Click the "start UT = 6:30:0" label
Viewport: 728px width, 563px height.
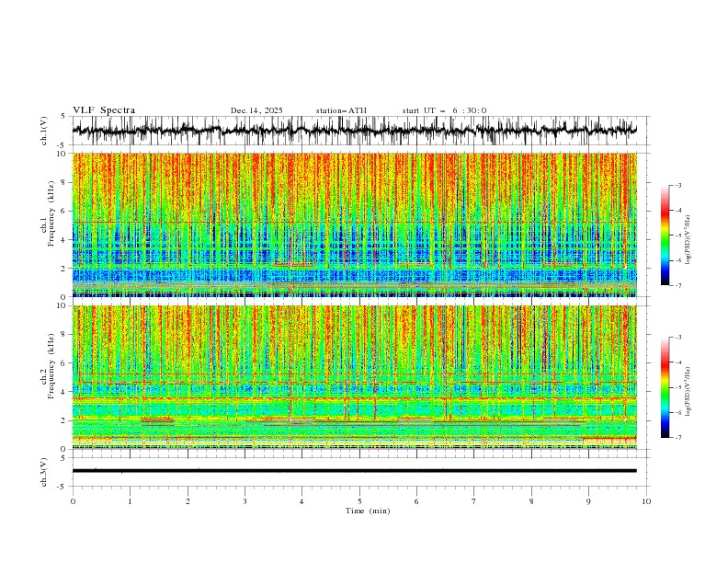pos(444,110)
